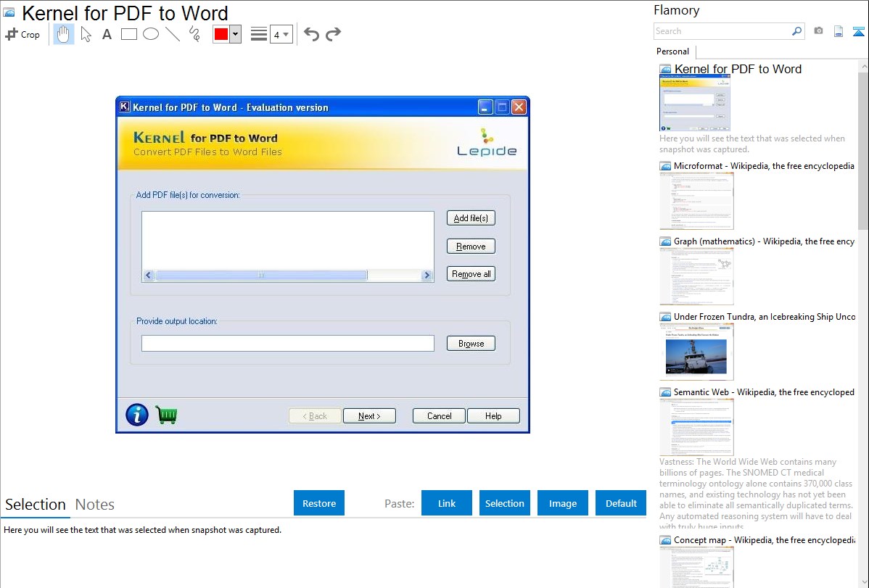Click the upload icon at top right

pyautogui.click(x=858, y=32)
